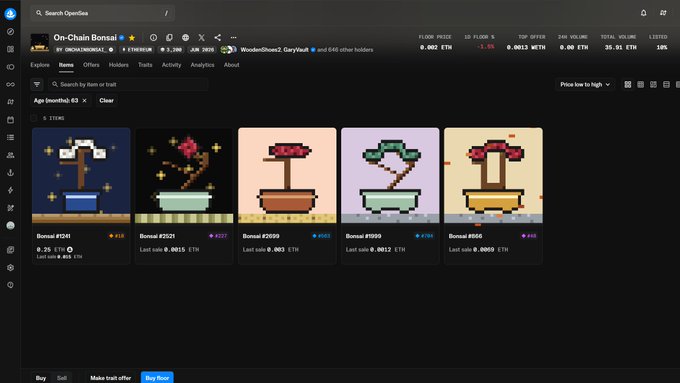
Task: Open the Bonsai #2521 thumbnail
Action: (x=184, y=176)
